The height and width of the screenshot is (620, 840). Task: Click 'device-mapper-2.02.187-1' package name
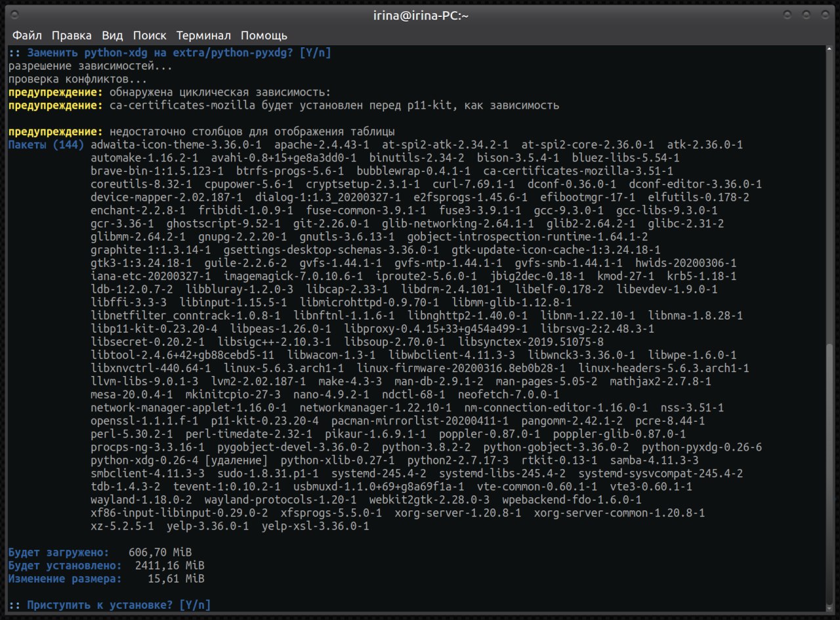coord(167,197)
